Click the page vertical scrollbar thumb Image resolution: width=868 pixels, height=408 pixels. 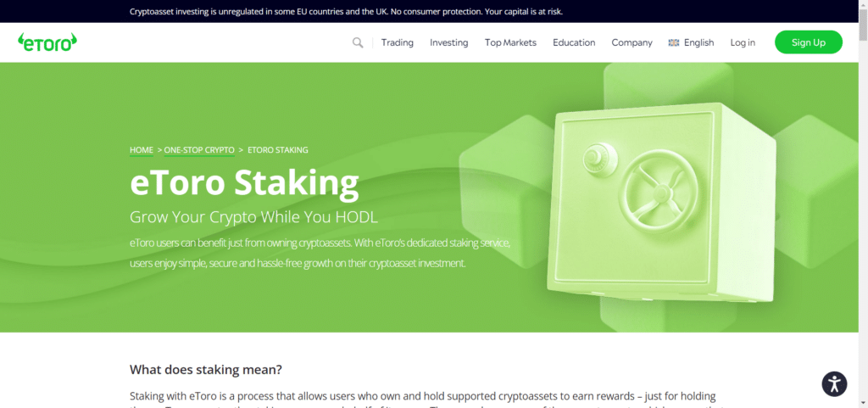pyautogui.click(x=863, y=25)
